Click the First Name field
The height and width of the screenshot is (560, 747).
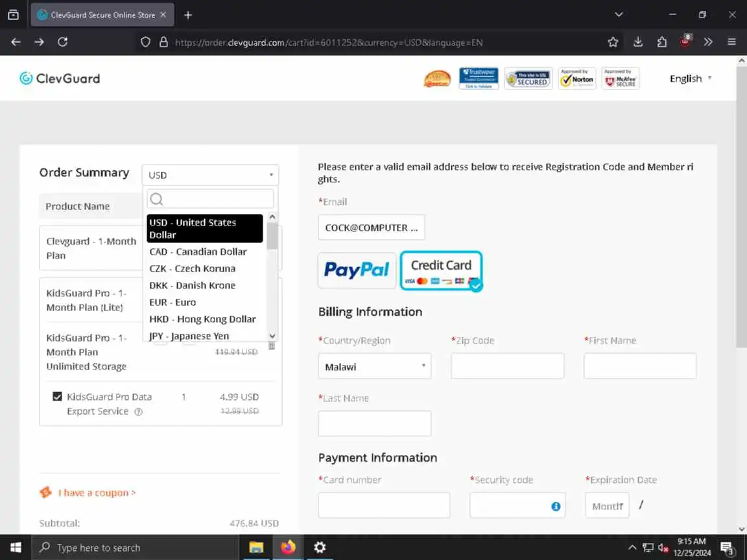coord(640,366)
